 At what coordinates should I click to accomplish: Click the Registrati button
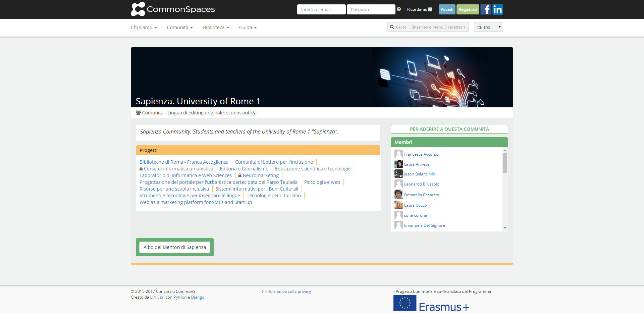(x=468, y=9)
